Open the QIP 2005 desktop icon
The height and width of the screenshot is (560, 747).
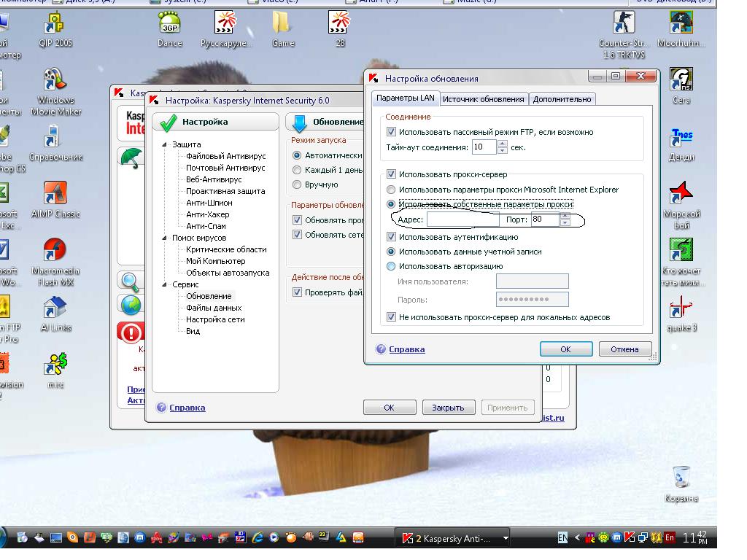point(55,26)
